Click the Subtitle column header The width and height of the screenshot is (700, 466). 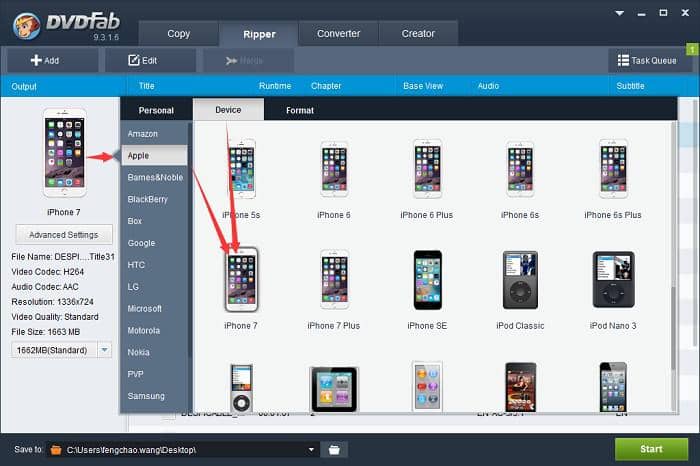[x=630, y=86]
